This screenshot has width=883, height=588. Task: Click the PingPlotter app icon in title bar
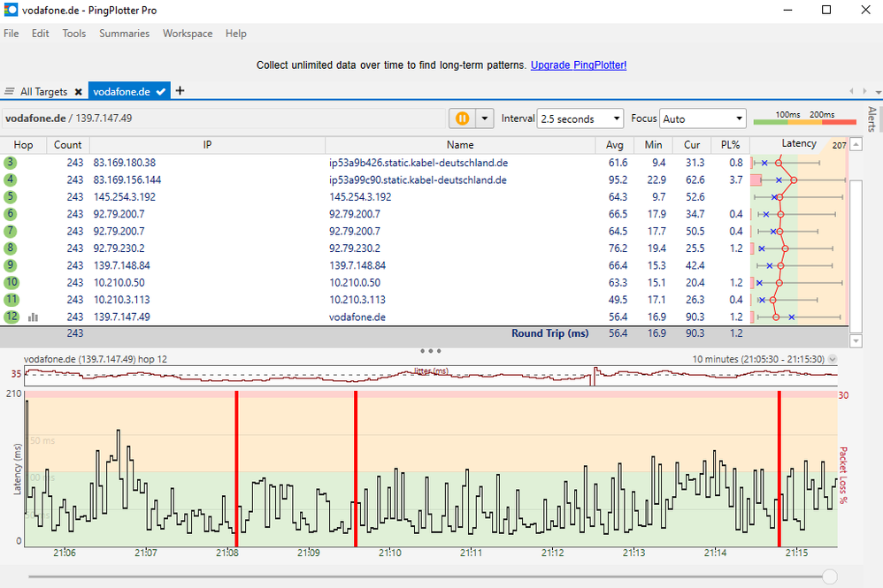click(11, 10)
